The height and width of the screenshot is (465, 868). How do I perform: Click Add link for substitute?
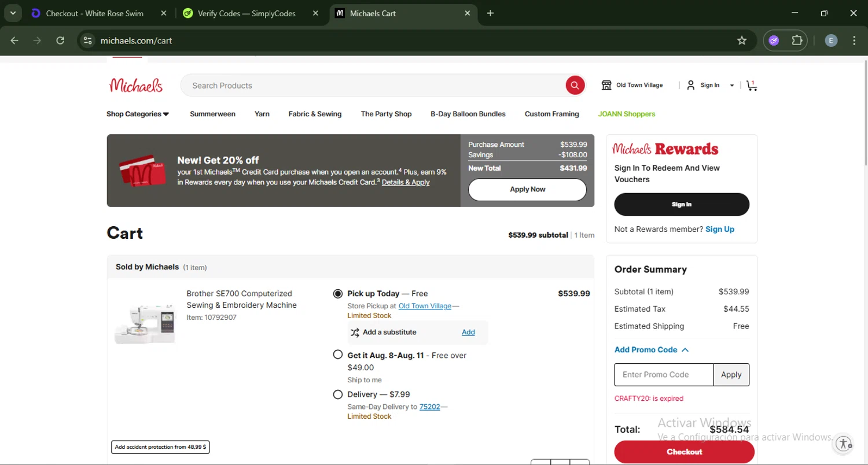tap(468, 332)
